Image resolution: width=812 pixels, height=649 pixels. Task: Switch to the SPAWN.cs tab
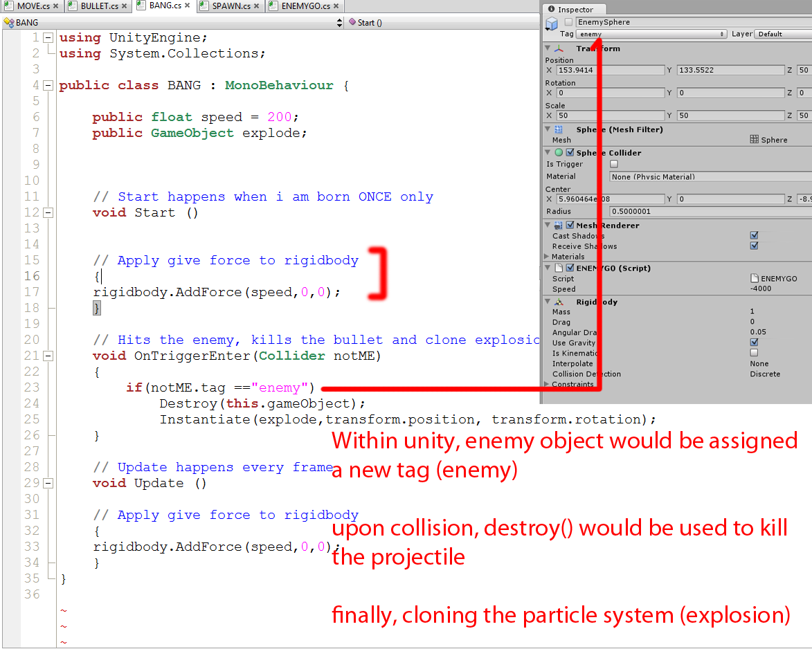point(230,6)
